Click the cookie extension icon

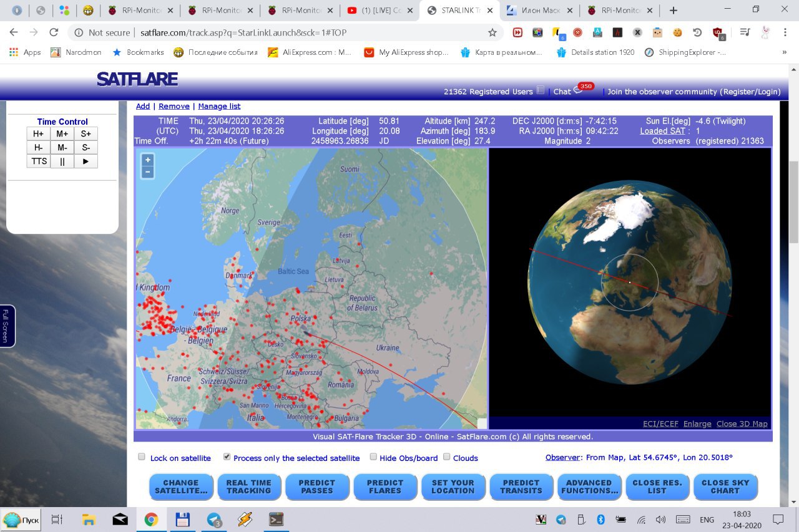(677, 32)
